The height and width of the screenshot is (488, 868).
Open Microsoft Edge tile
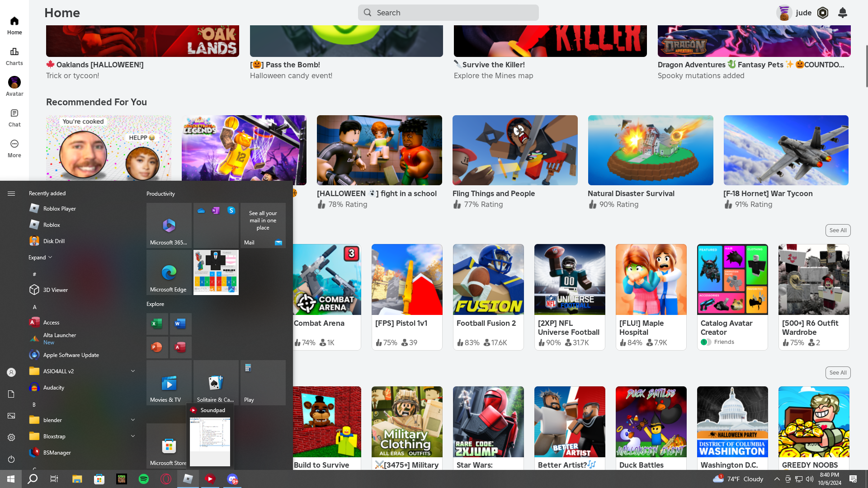pos(169,272)
